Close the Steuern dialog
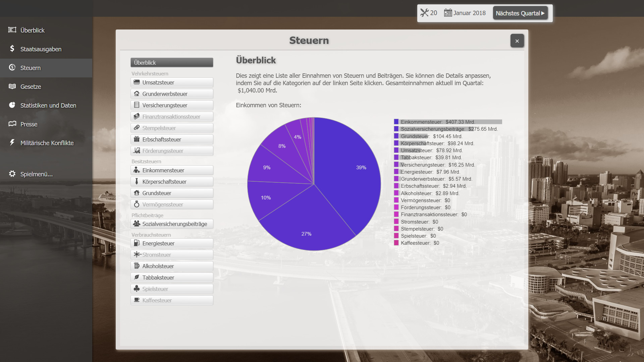Screen dimensions: 644x362 point(517,41)
